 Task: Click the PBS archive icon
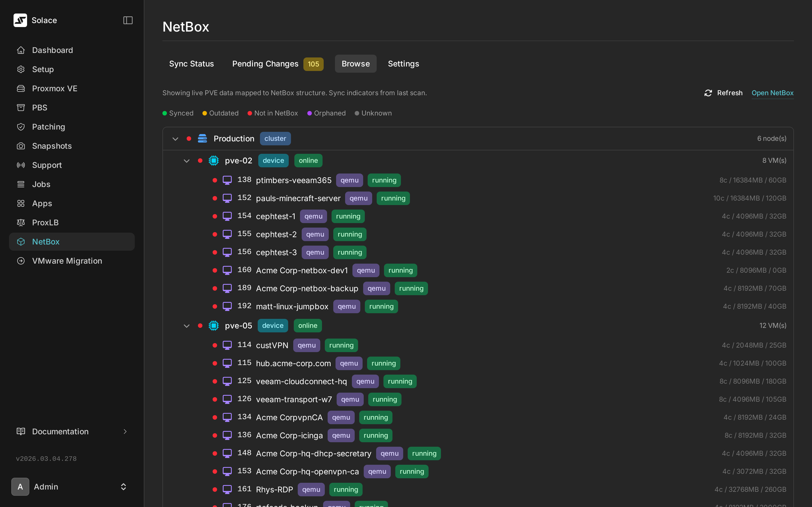click(21, 107)
